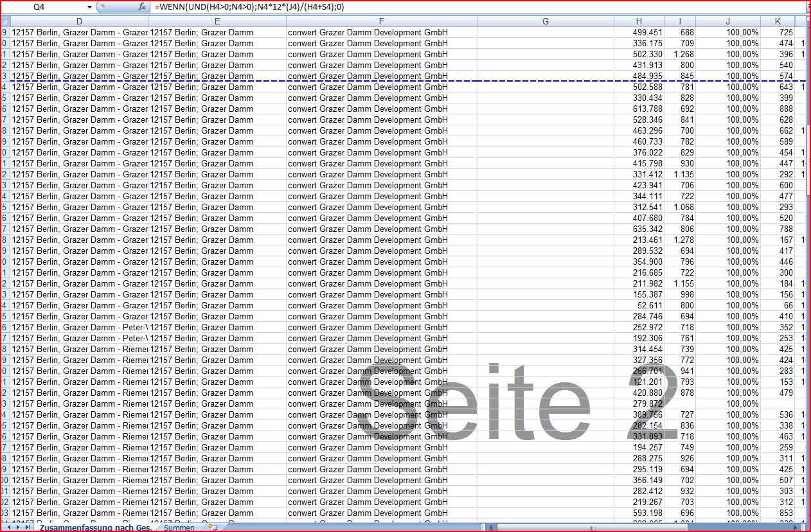Jump to the last sheet with the nav arrow
The width and height of the screenshot is (811, 532).
(x=28, y=528)
